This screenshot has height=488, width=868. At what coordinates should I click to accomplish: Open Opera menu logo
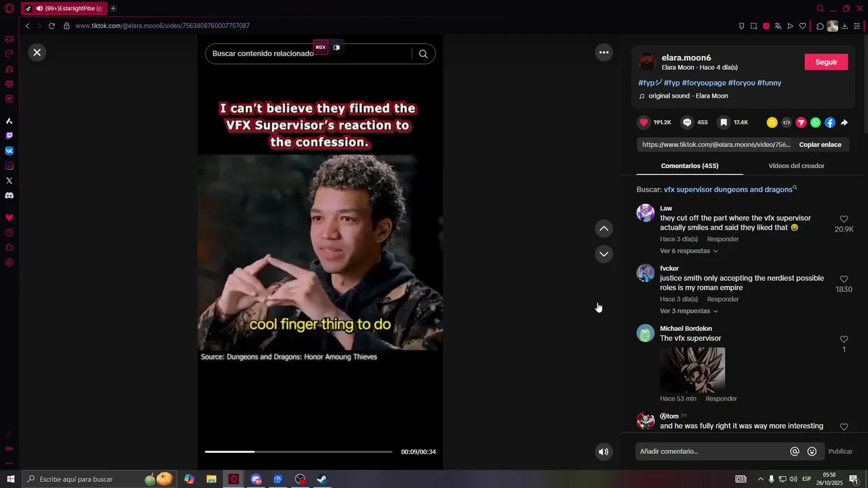tap(9, 9)
